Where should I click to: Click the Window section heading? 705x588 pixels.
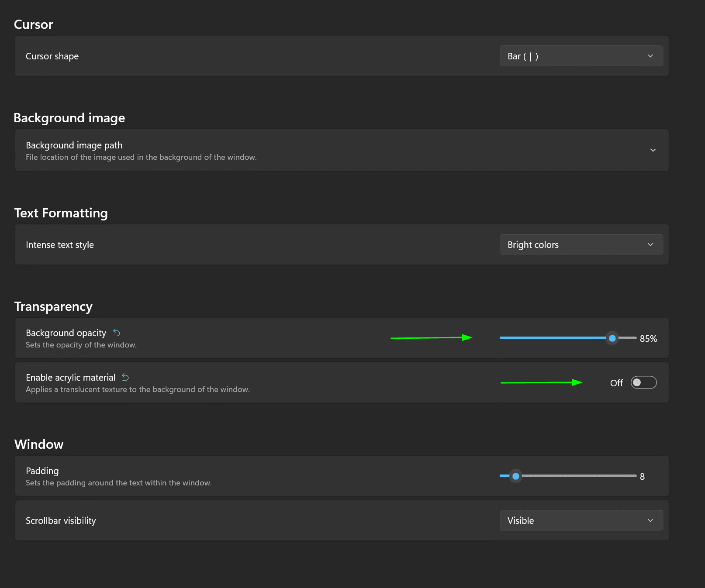[39, 444]
